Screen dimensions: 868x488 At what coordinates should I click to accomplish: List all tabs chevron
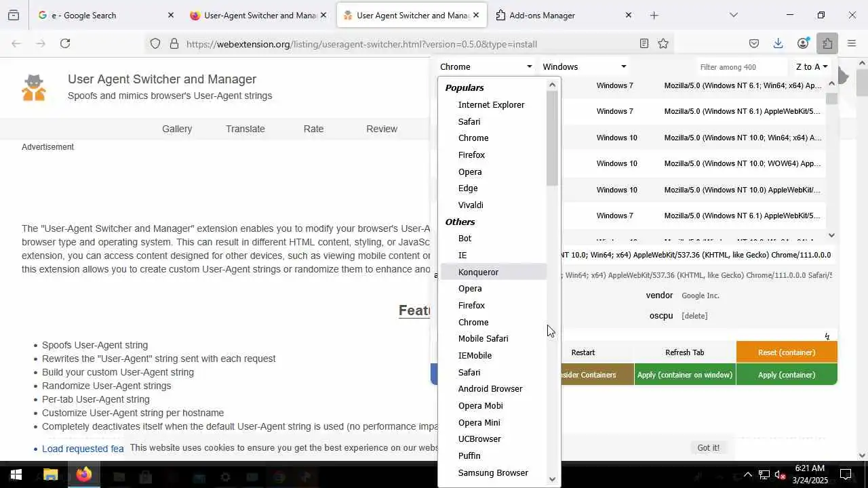click(733, 15)
